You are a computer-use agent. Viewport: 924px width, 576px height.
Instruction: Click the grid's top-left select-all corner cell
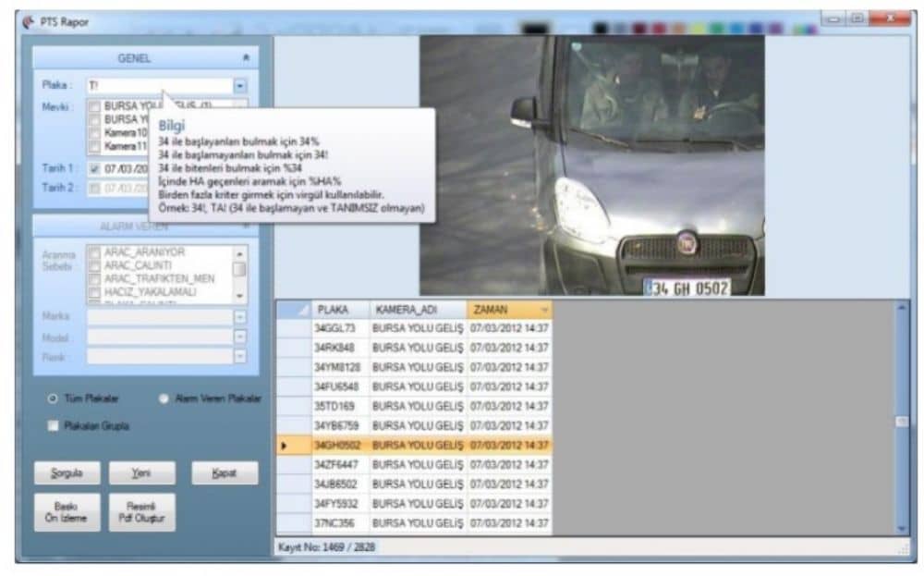pos(294,310)
